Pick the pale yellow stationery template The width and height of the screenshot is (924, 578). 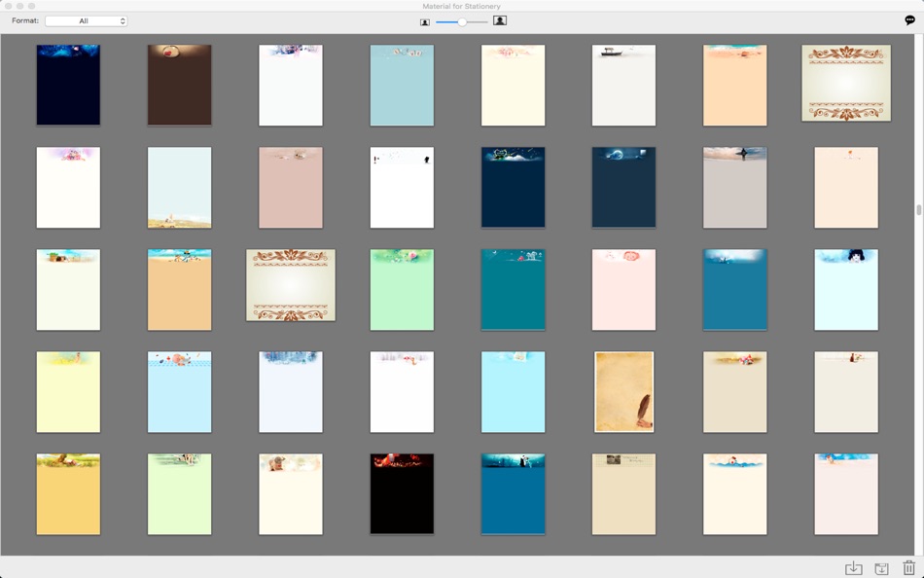[68, 391]
